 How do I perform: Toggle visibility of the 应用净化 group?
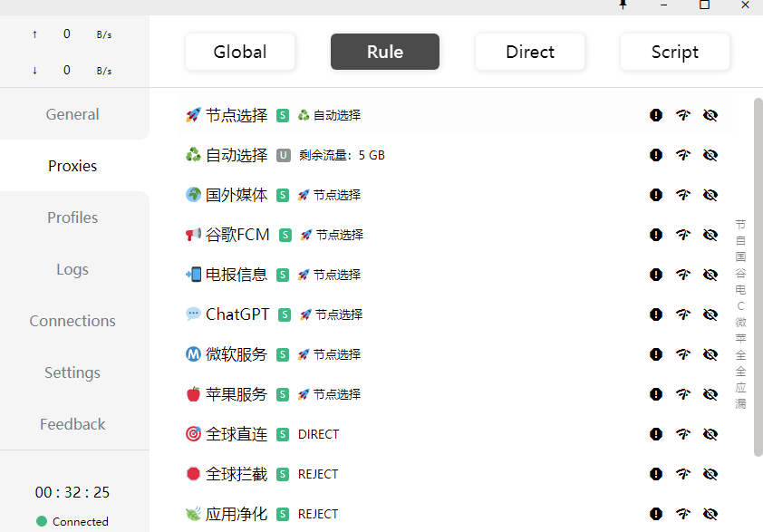click(710, 514)
